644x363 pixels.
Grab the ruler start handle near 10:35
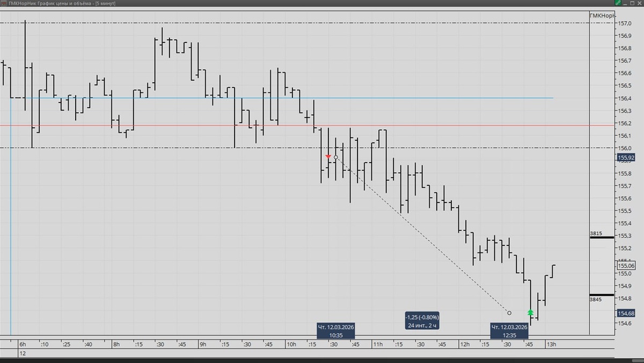tap(336, 157)
